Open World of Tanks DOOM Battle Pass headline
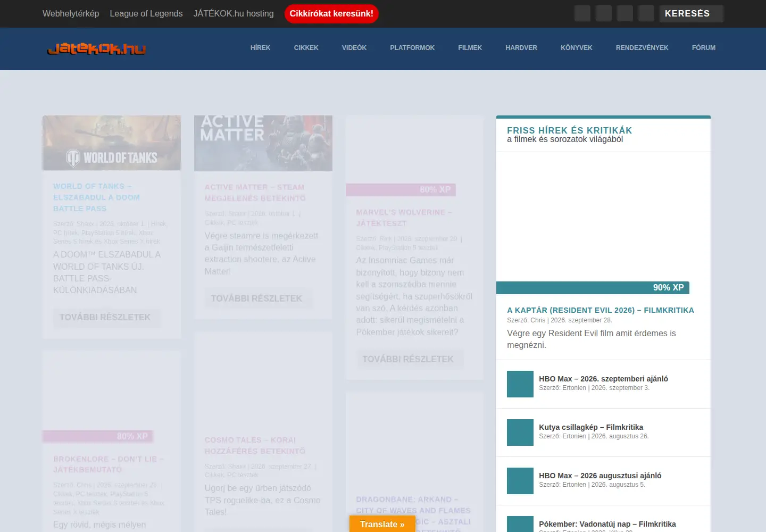The image size is (766, 532). tap(97, 197)
